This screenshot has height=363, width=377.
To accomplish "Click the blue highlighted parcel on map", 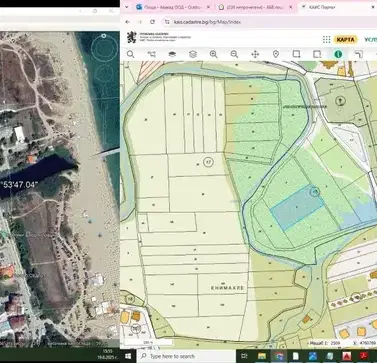I will 297,207.
